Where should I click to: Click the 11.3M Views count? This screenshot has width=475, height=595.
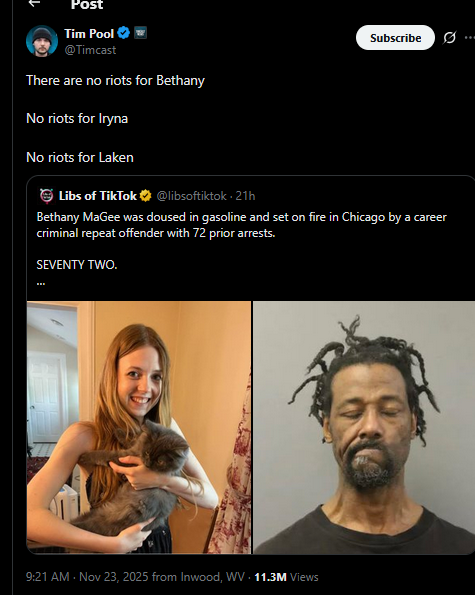coord(286,577)
